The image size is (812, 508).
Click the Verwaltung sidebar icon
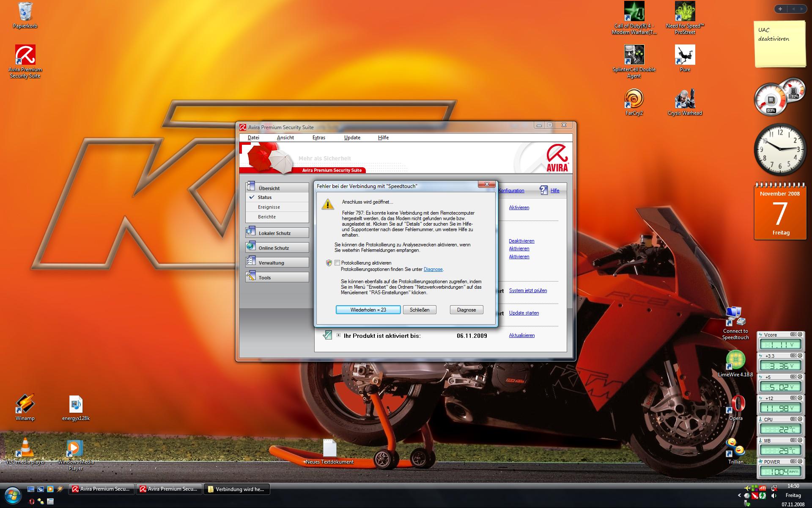point(251,261)
